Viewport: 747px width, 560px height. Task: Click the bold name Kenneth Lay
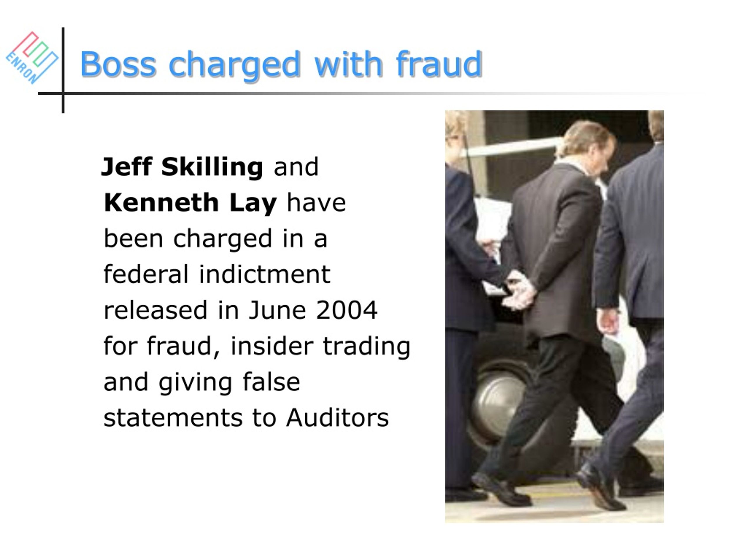click(x=191, y=204)
